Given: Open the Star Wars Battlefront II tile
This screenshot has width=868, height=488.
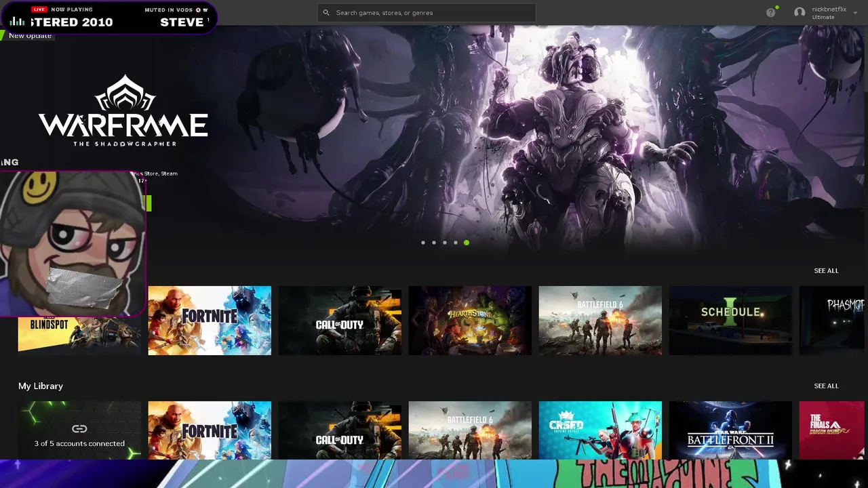Looking at the screenshot, I should 730,430.
